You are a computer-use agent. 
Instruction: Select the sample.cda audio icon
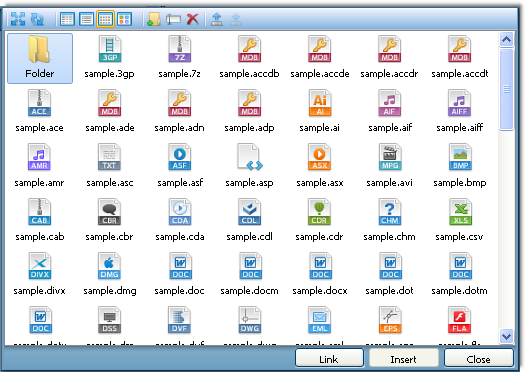(x=180, y=212)
